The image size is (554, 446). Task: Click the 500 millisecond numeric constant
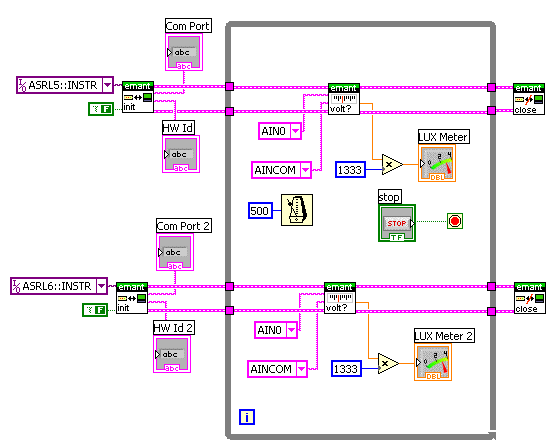(x=260, y=211)
